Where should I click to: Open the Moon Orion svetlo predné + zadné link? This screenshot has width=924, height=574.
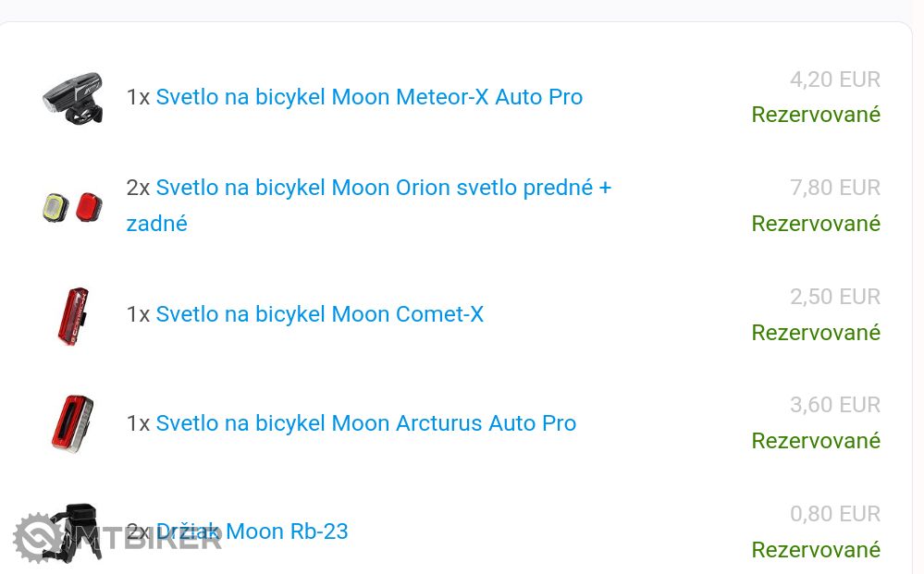[383, 188]
